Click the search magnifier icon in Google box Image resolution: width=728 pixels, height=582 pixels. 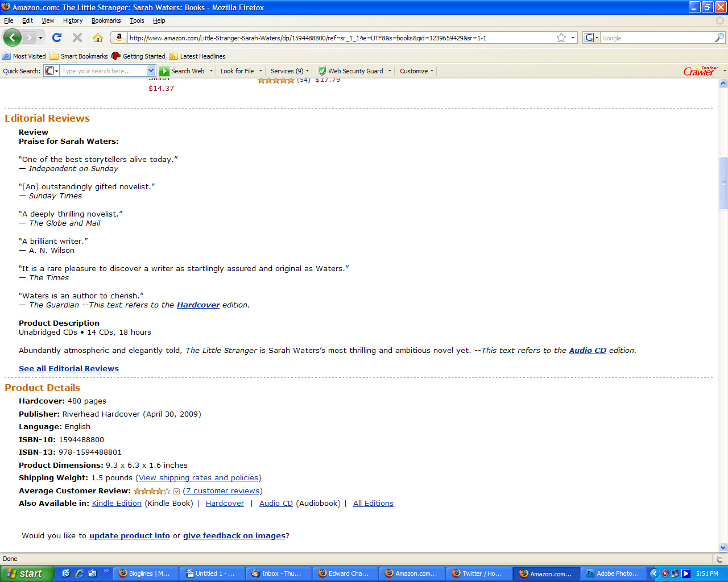tap(719, 38)
